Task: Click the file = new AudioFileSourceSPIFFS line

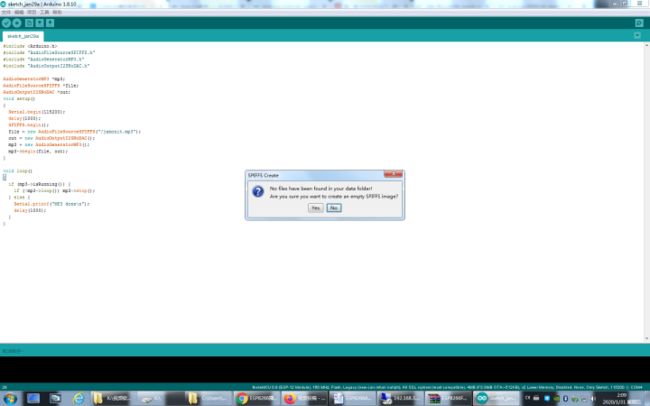Action: click(x=74, y=131)
